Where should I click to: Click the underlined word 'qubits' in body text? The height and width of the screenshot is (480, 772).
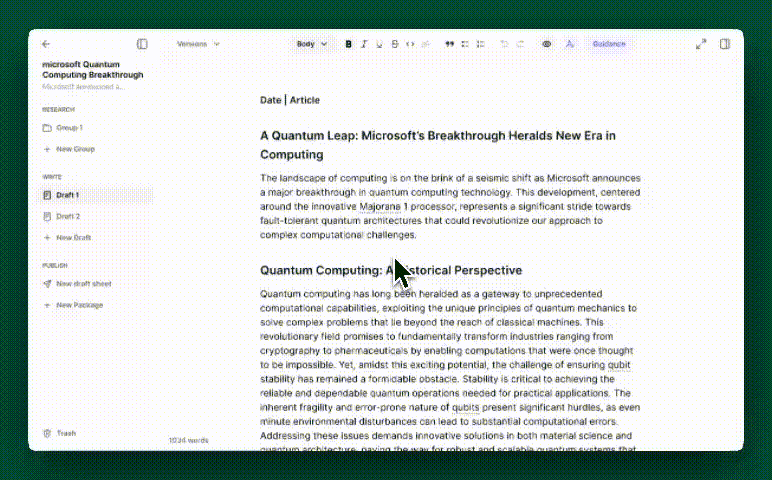click(x=465, y=408)
